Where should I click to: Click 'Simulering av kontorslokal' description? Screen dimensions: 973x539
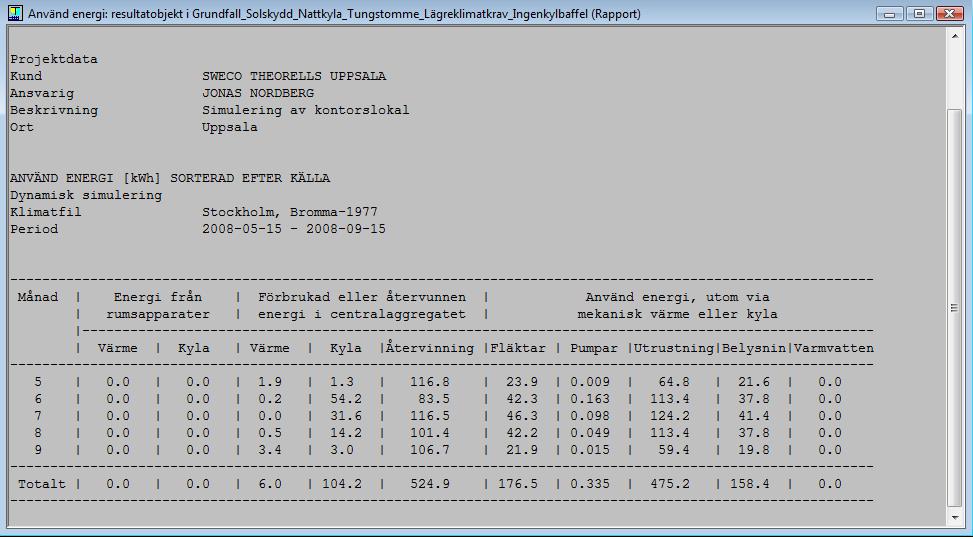[x=305, y=110]
